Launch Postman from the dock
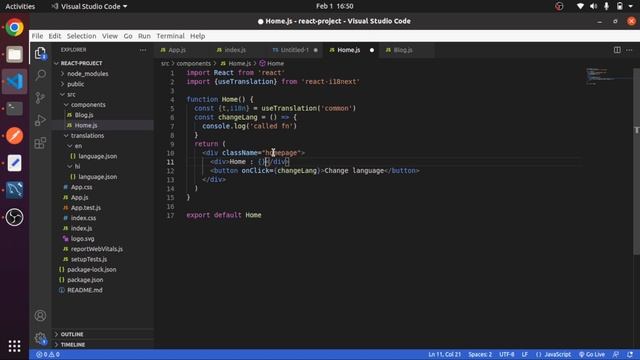 click(14, 136)
